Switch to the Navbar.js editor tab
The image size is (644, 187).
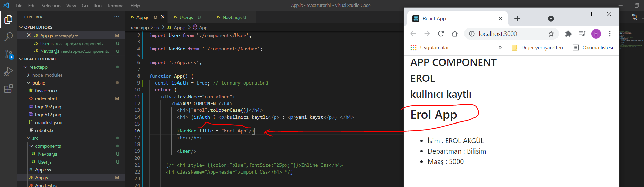232,17
